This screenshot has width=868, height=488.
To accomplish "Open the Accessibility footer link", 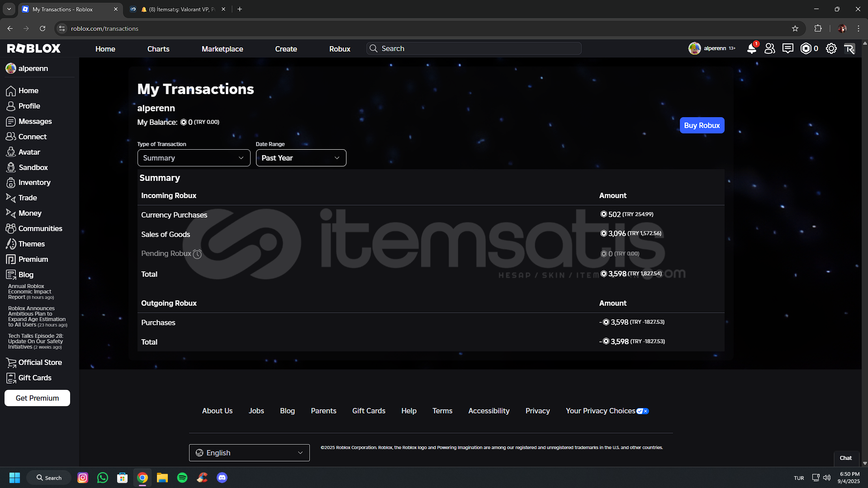I will point(489,411).
